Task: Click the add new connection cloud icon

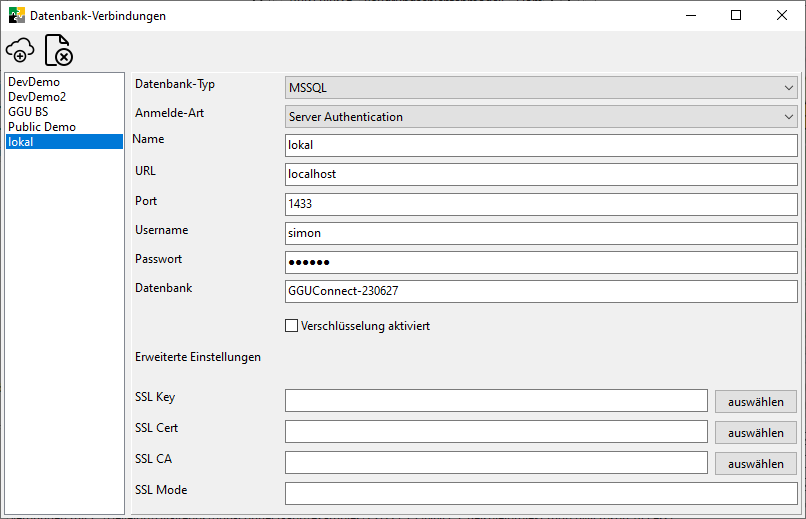Action: (x=20, y=49)
